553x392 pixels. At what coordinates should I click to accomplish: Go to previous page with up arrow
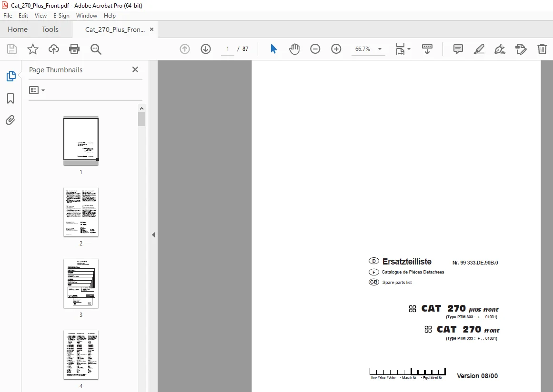(x=185, y=49)
